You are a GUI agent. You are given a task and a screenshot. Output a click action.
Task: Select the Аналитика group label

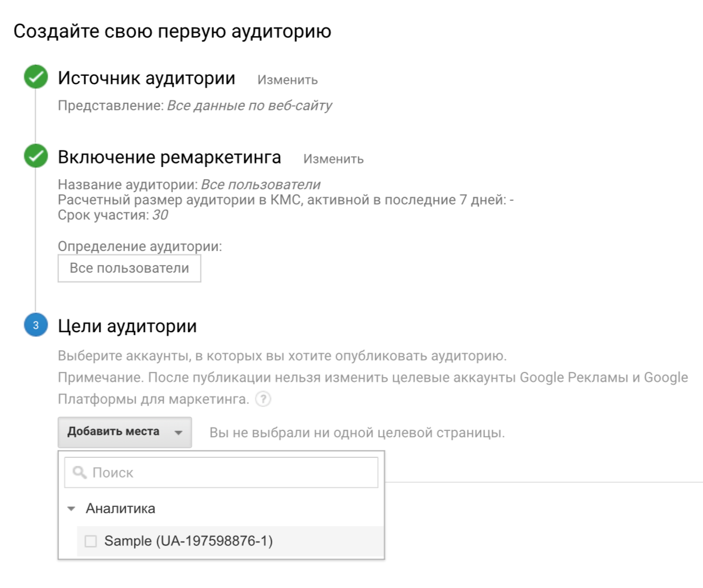120,509
